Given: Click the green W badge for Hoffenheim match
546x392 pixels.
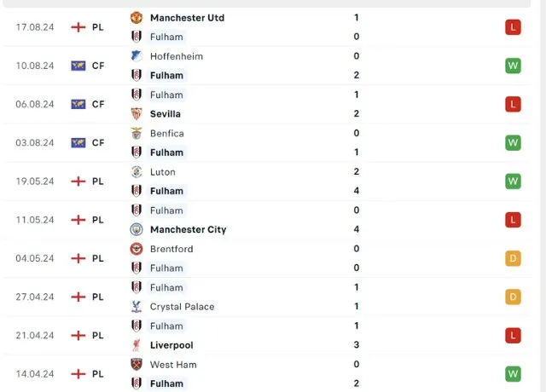Looking at the screenshot, I should tap(513, 66).
